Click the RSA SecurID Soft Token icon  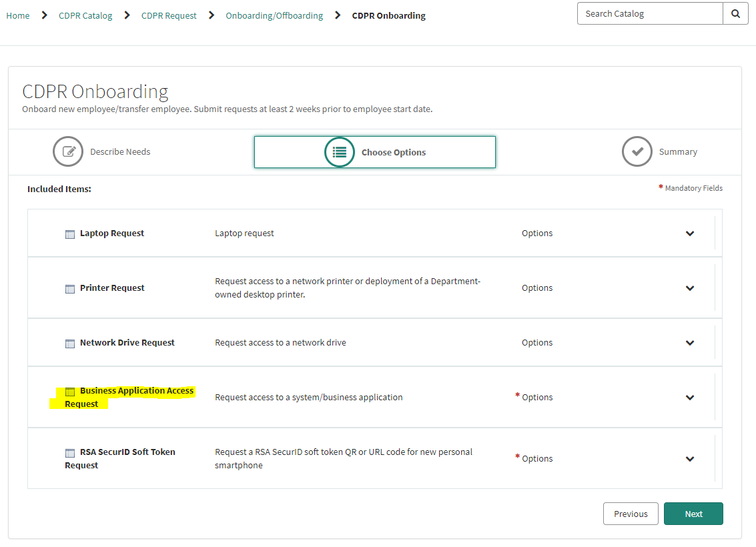tap(70, 453)
